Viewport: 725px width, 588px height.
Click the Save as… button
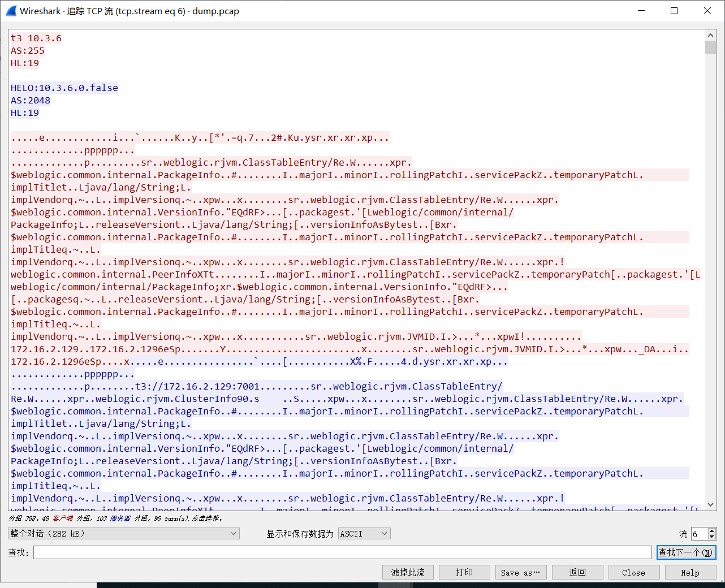521,572
